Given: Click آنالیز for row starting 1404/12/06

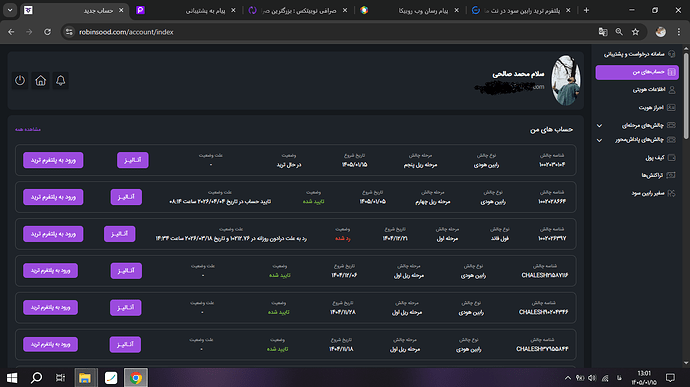Looking at the screenshot, I should pos(126,271).
